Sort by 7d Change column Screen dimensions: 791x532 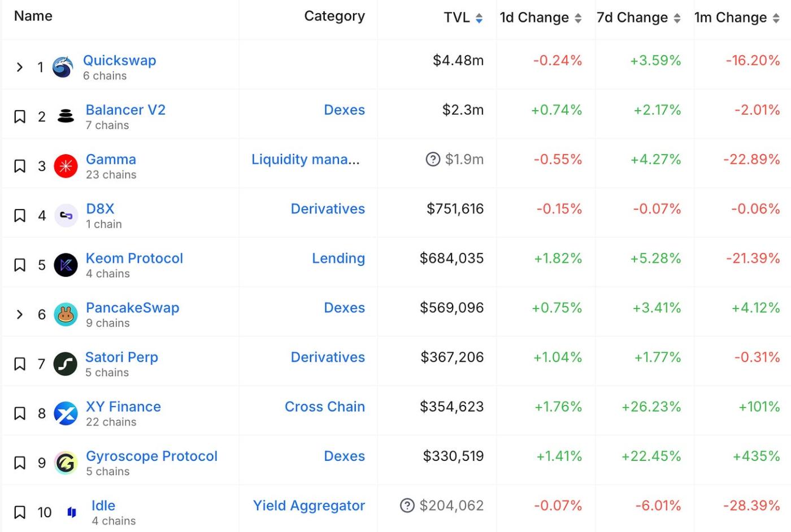coord(677,18)
